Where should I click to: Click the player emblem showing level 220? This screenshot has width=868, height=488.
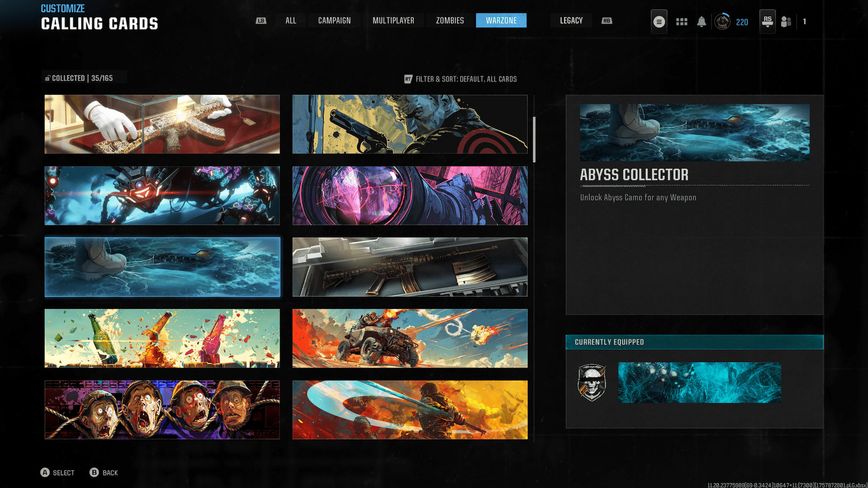point(722,21)
